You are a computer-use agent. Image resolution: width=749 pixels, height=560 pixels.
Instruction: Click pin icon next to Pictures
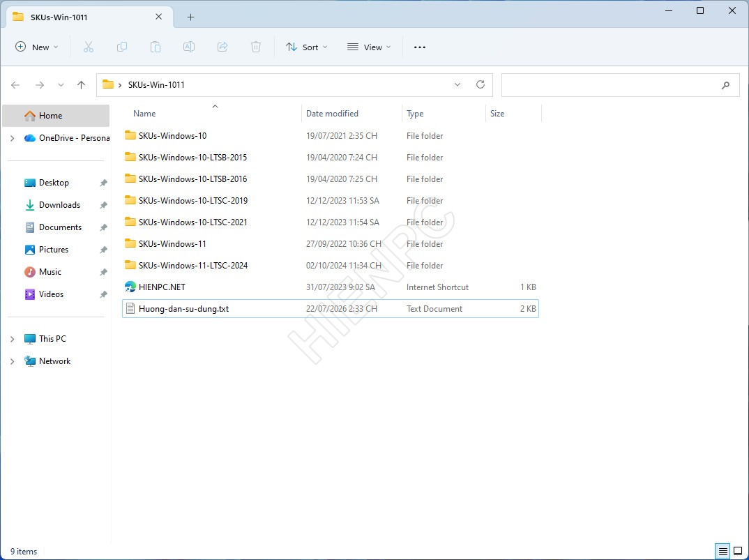(x=103, y=250)
